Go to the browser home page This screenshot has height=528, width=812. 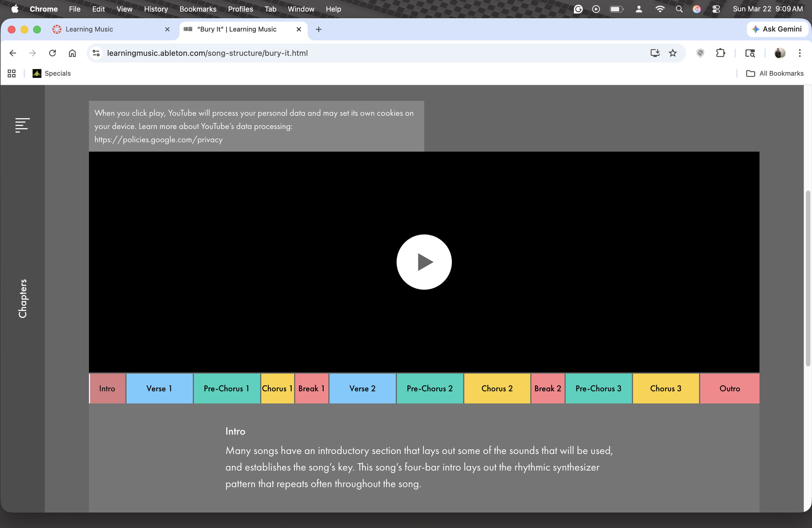[x=72, y=53]
